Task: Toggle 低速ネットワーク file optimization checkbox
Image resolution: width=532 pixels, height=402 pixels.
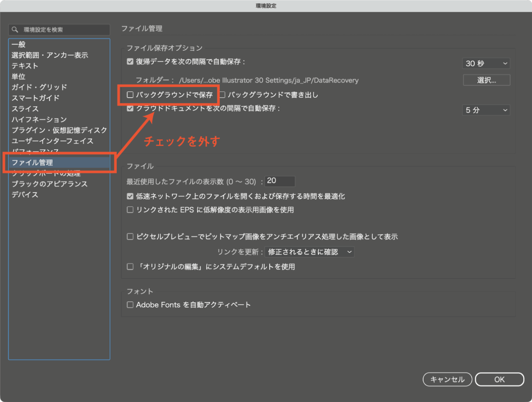Action: tap(130, 196)
